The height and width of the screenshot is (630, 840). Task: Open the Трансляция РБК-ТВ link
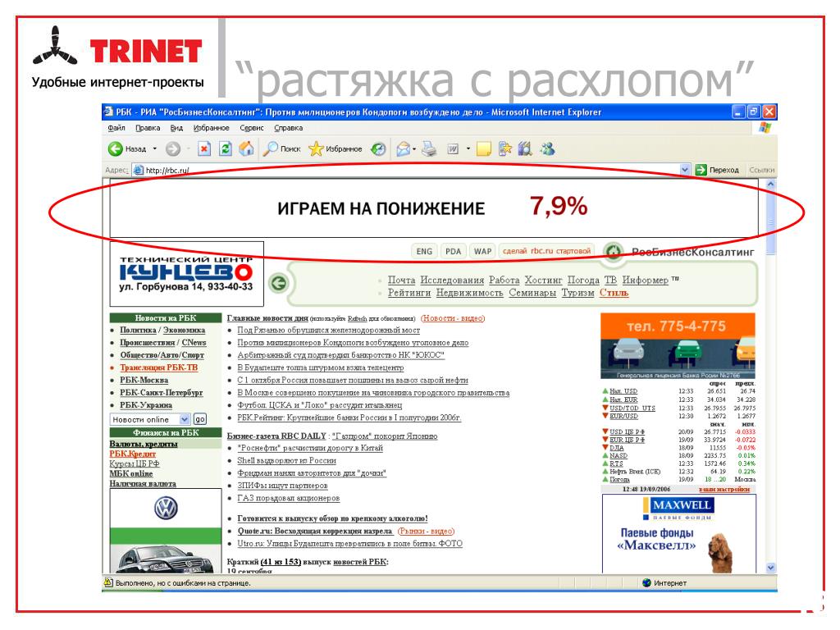click(158, 367)
